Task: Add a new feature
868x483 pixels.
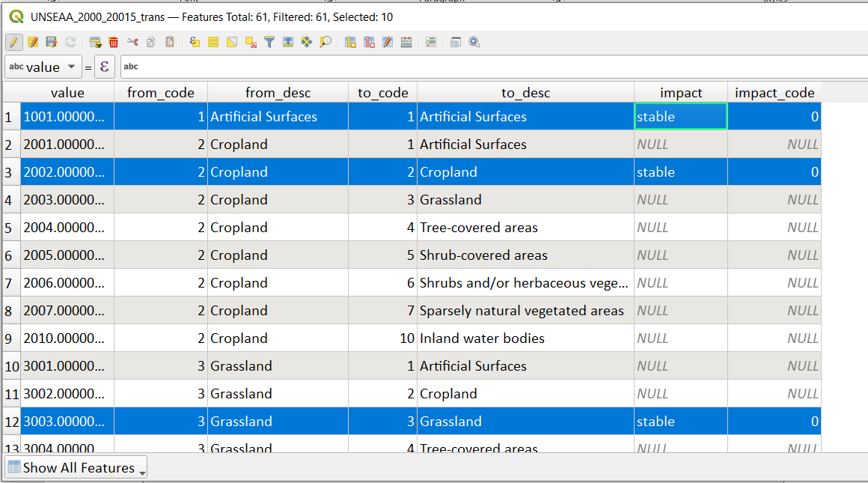Action: click(x=95, y=42)
